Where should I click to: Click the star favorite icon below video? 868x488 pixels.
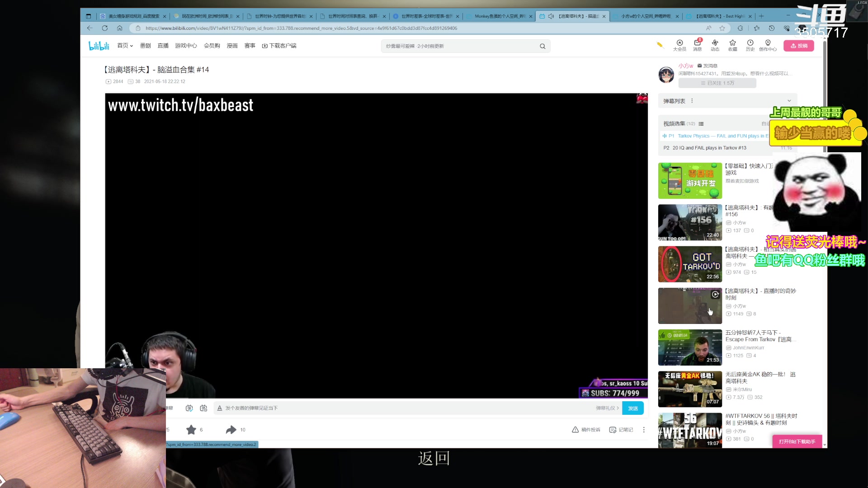pyautogui.click(x=191, y=430)
